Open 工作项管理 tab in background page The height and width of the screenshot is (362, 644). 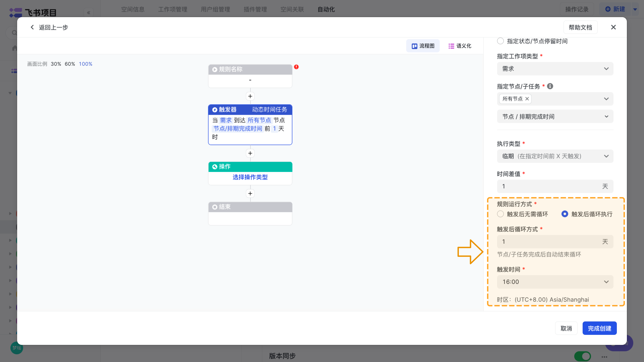click(x=173, y=9)
